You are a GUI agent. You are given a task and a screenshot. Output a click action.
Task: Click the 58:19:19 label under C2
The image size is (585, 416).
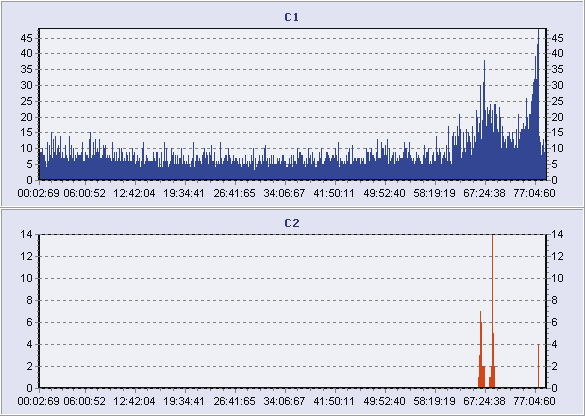(434, 401)
